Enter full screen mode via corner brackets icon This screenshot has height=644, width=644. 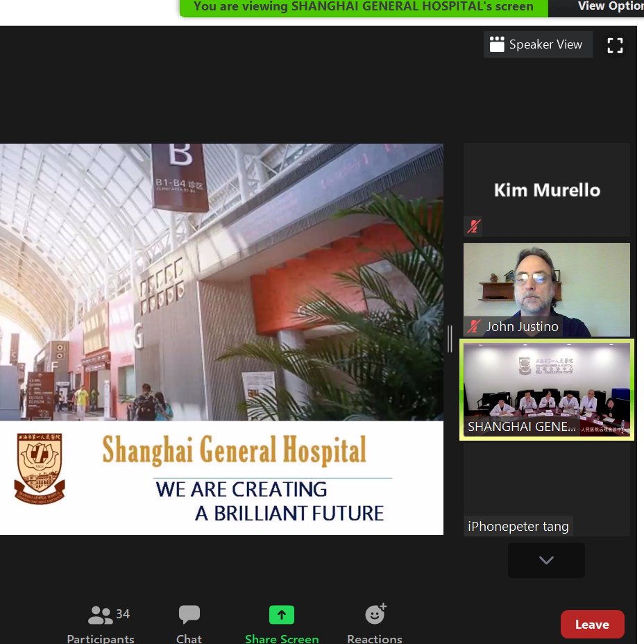(615, 45)
